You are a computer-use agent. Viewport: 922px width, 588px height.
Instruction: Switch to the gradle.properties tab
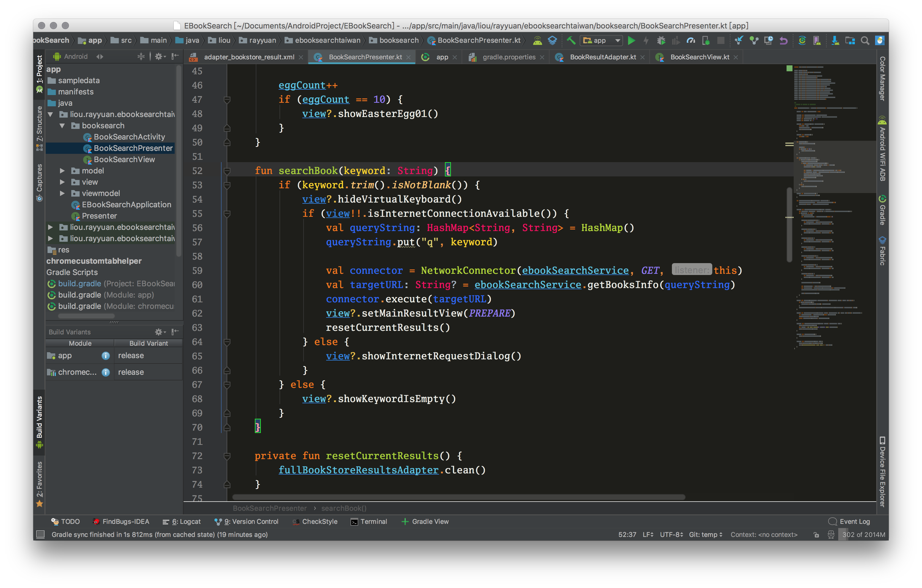pos(509,57)
